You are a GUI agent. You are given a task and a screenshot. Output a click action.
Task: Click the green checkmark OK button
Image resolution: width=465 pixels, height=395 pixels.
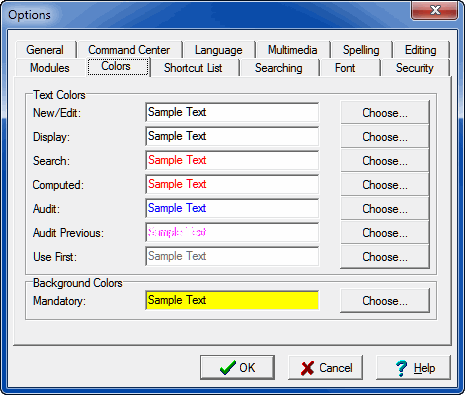pyautogui.click(x=237, y=367)
